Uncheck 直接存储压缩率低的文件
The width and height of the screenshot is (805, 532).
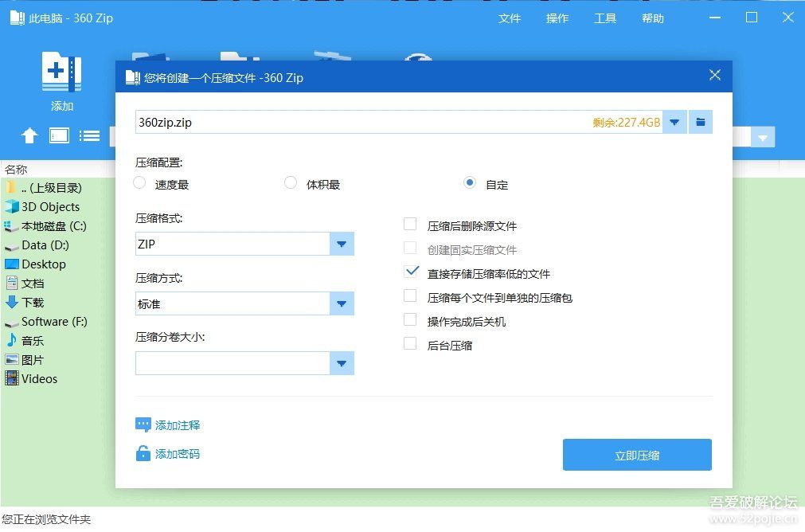(x=411, y=271)
